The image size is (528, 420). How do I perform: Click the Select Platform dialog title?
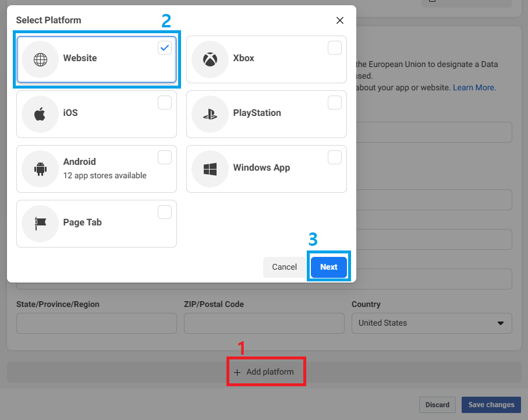pos(48,20)
